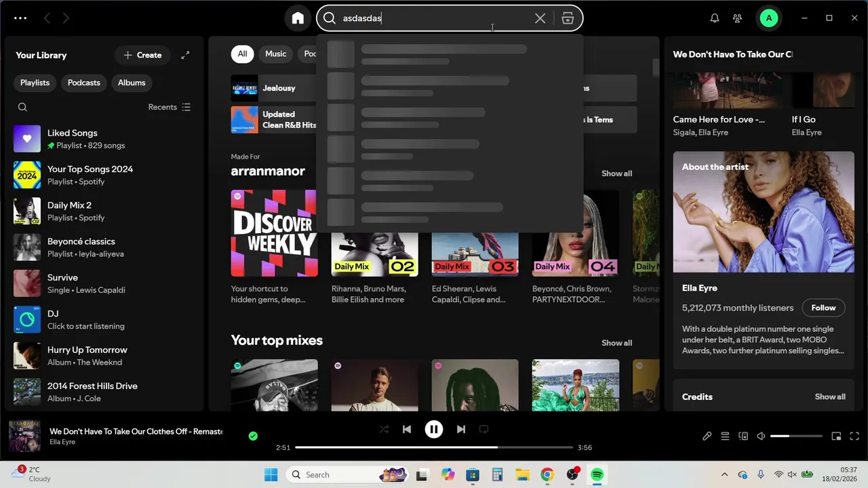The height and width of the screenshot is (488, 868).
Task: Toggle saved checkmark for current song
Action: point(253,436)
